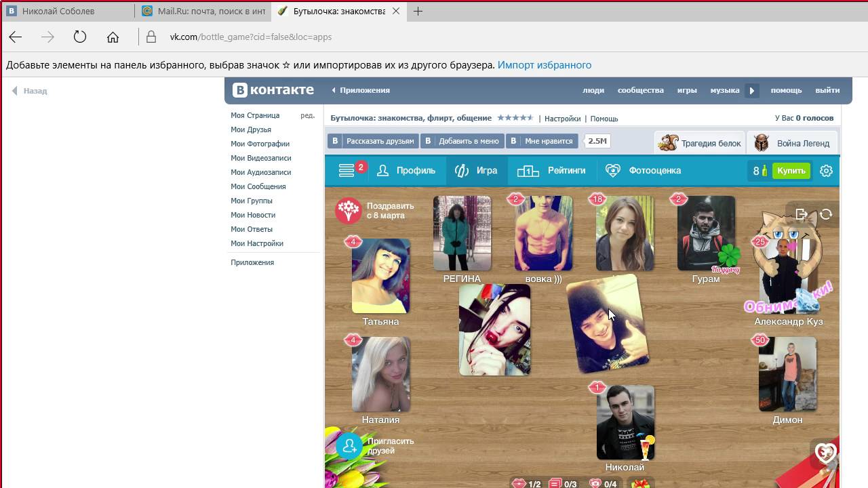Open Мои Друзья in sidebar

pos(251,129)
